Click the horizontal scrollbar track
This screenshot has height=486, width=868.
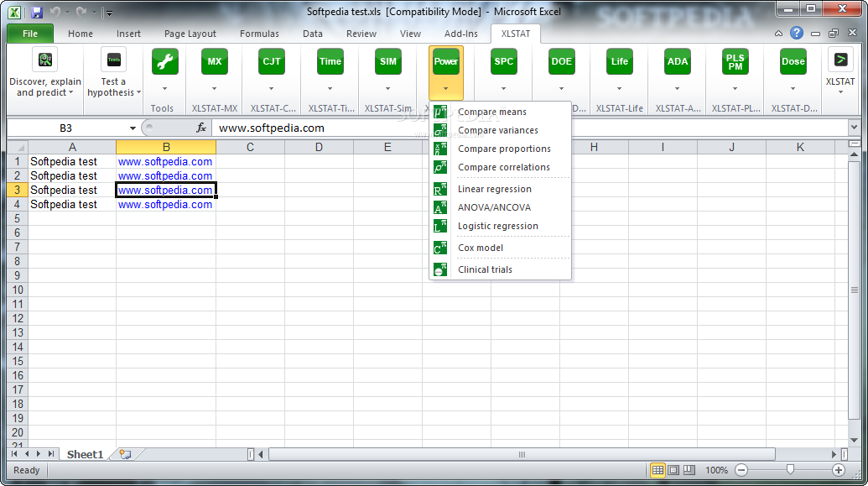coord(522,454)
